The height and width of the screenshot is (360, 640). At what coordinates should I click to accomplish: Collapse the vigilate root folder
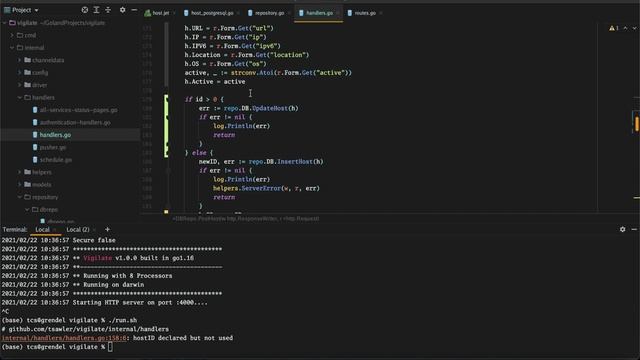pos(4,23)
